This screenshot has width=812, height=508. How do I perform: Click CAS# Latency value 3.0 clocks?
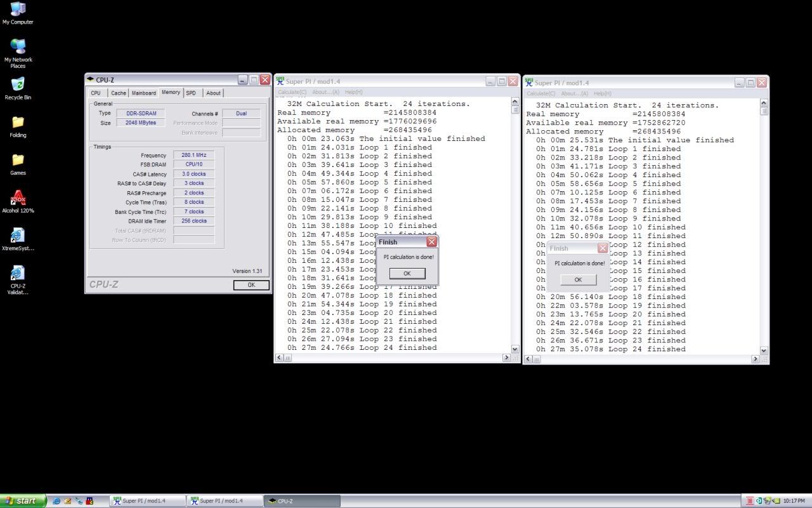click(194, 174)
